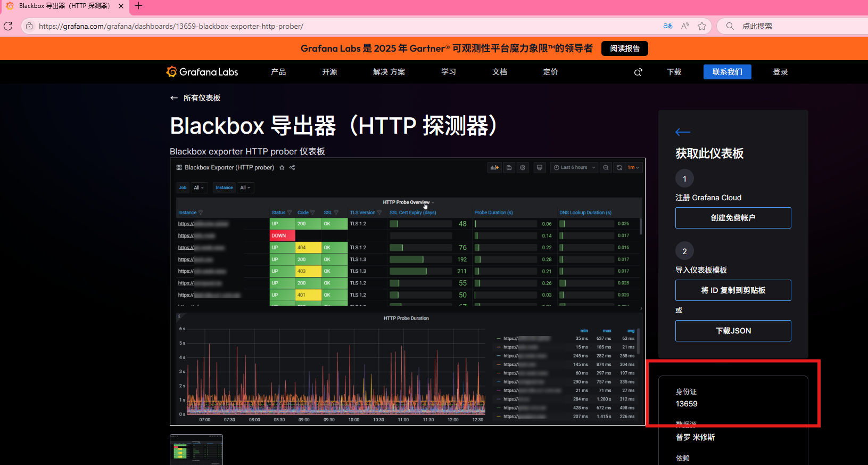Click the dashboard settings gear icon

pyautogui.click(x=523, y=167)
